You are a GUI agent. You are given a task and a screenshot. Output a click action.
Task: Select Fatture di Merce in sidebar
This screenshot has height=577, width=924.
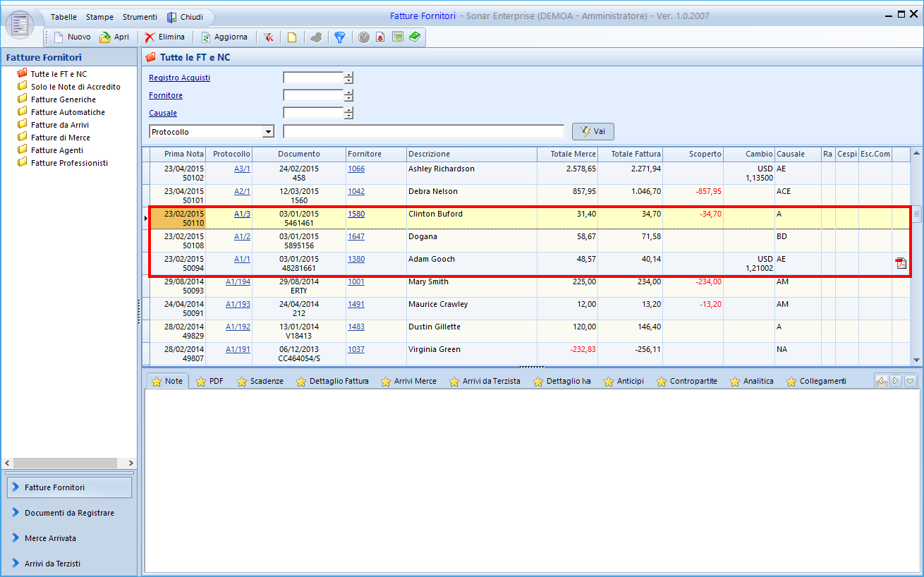click(60, 138)
